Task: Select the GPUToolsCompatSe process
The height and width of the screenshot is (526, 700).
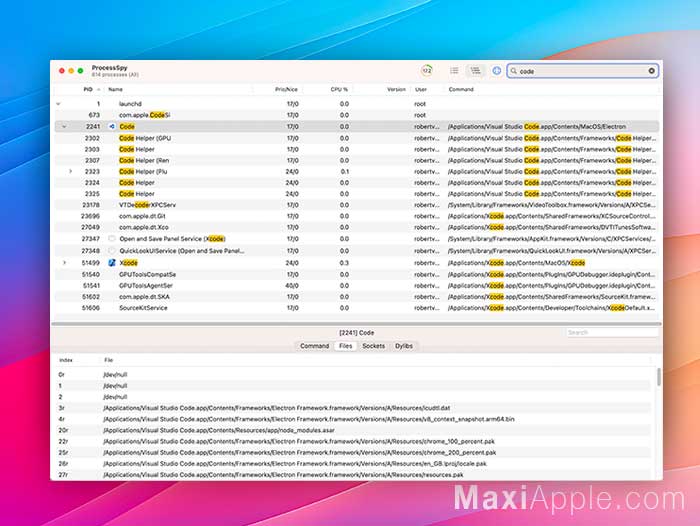Action: [x=356, y=274]
